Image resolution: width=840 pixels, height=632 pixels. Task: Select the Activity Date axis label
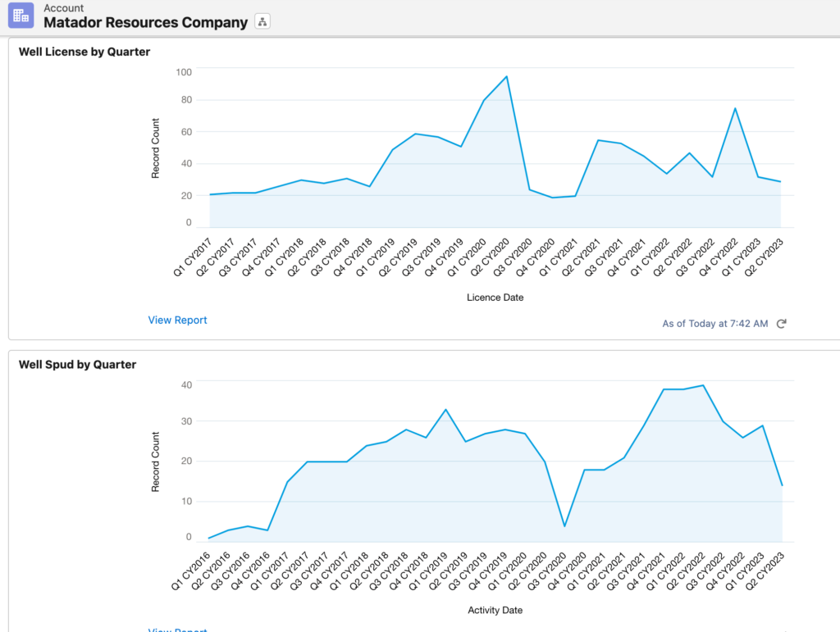(x=495, y=610)
